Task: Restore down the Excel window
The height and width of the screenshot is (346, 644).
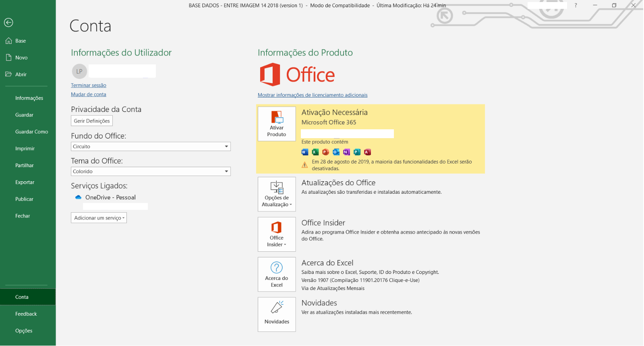Action: (614, 6)
